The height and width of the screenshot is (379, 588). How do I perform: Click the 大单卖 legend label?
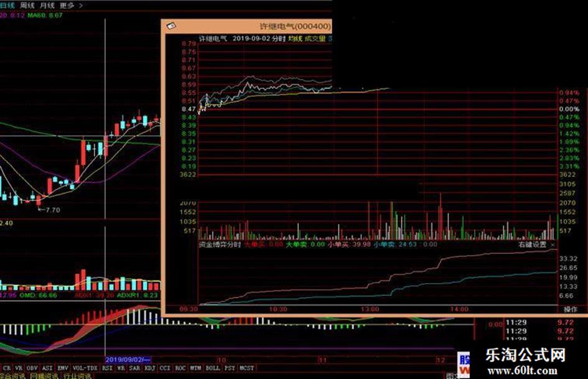(296, 245)
